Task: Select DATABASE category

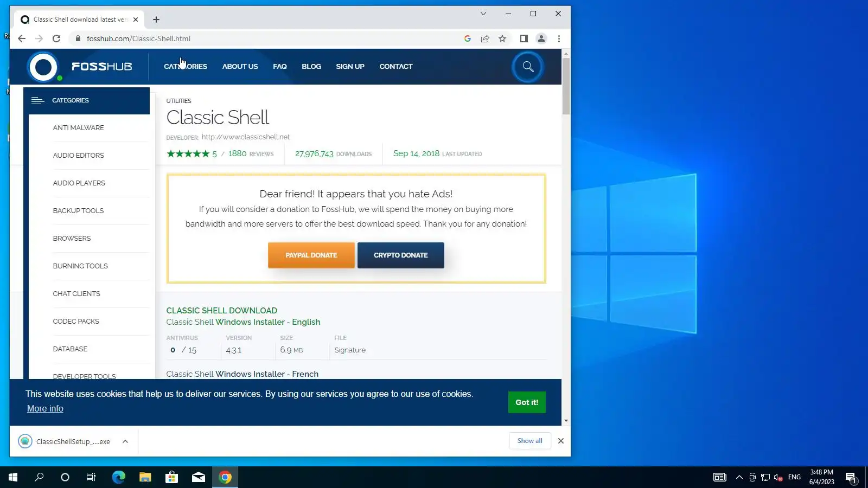Action: (70, 349)
